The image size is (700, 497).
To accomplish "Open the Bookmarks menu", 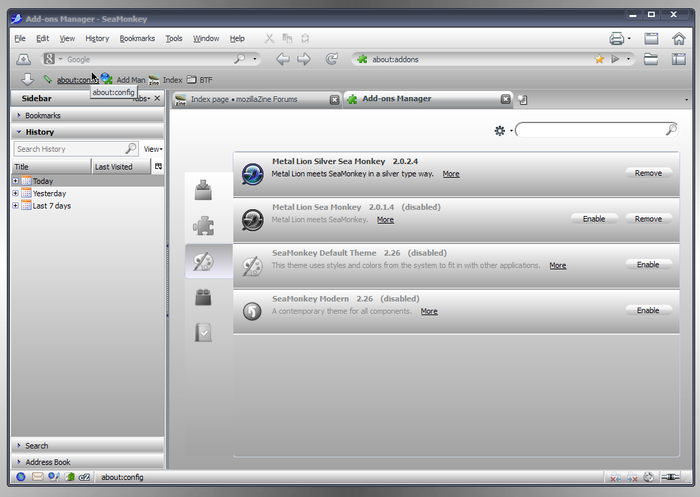I will 137,38.
